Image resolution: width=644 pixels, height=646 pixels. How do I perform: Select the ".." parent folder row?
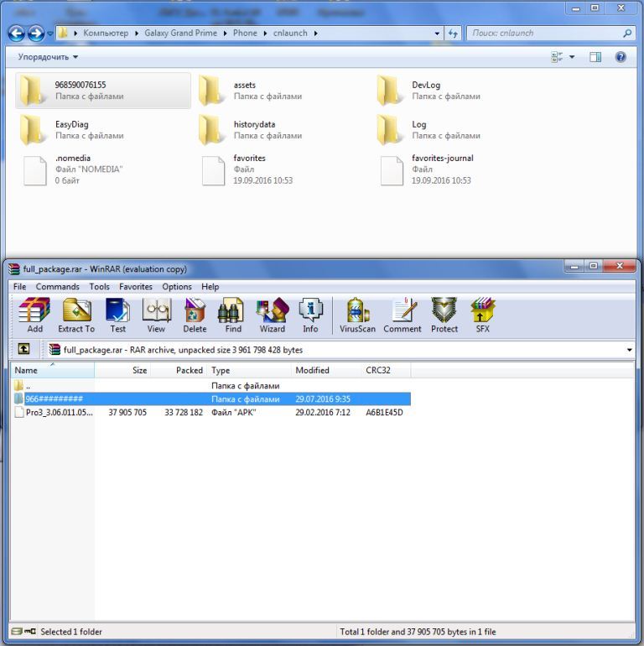pos(211,386)
